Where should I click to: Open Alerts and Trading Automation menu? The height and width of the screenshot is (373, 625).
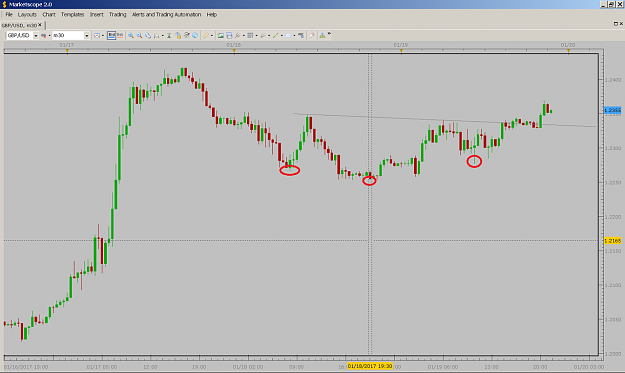click(166, 14)
